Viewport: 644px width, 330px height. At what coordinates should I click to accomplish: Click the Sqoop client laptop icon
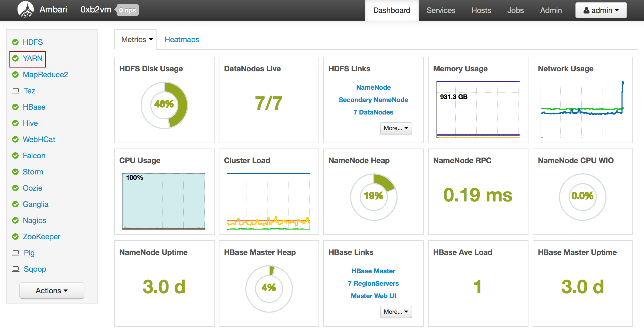pyautogui.click(x=16, y=269)
